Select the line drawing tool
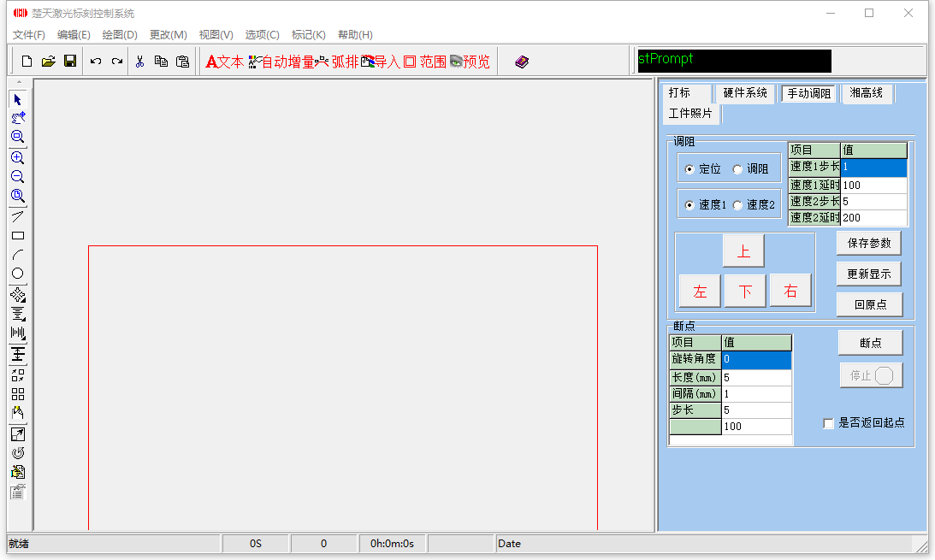Image resolution: width=935 pixels, height=560 pixels. (x=18, y=217)
